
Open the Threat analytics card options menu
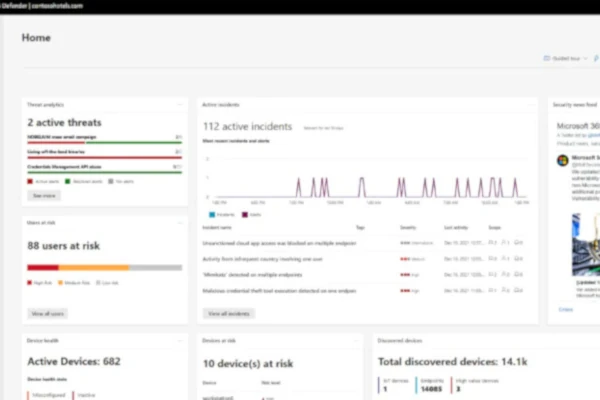(179, 104)
